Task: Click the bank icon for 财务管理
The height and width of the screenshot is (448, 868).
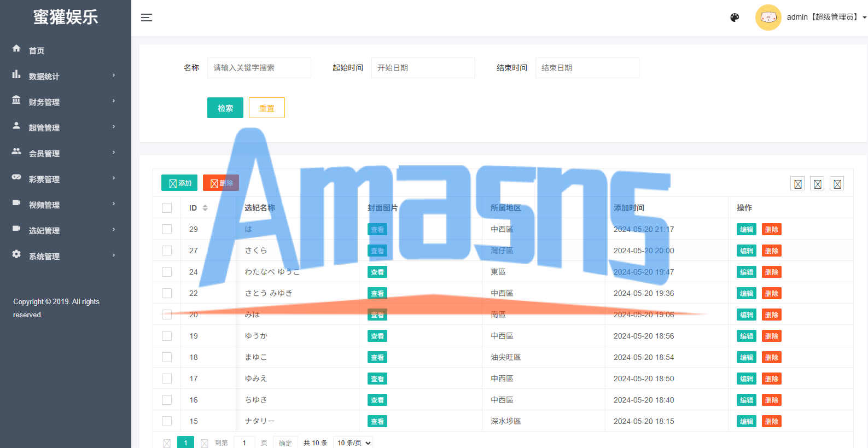Action: point(16,100)
